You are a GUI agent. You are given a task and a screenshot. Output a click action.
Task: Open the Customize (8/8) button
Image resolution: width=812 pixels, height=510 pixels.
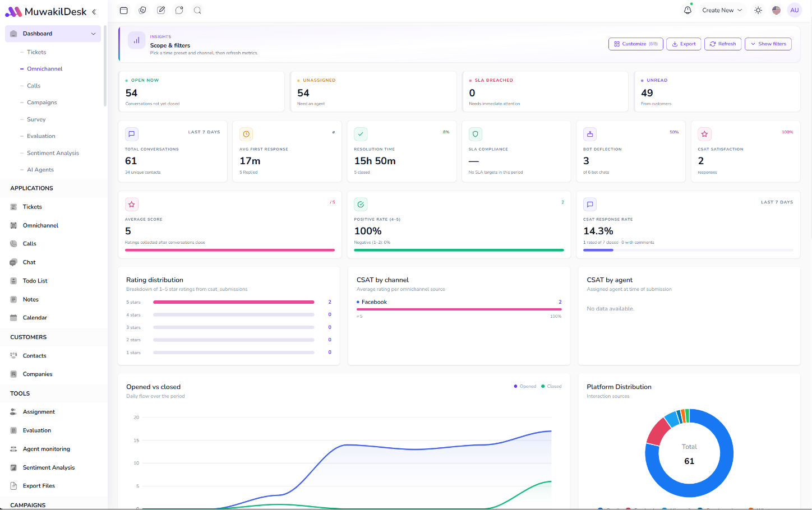point(636,44)
